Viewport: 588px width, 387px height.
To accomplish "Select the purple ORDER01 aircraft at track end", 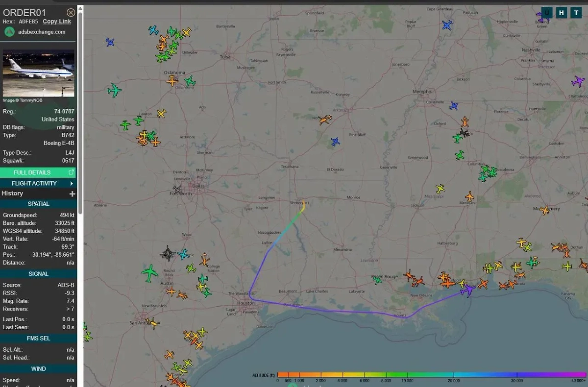I will pyautogui.click(x=468, y=290).
